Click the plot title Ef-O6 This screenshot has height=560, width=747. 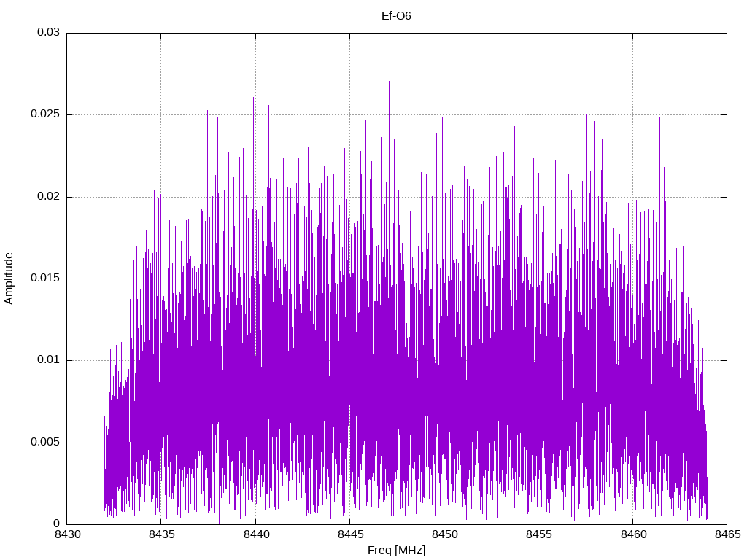pos(396,16)
